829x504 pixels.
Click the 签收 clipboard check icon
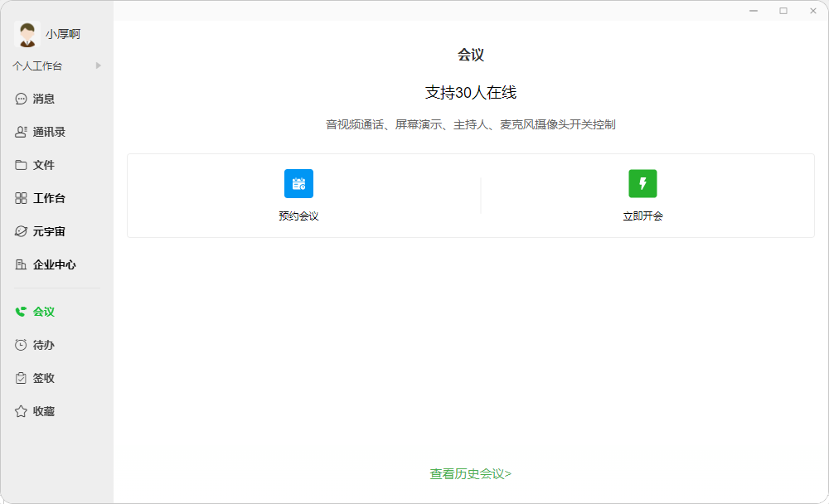tap(21, 378)
